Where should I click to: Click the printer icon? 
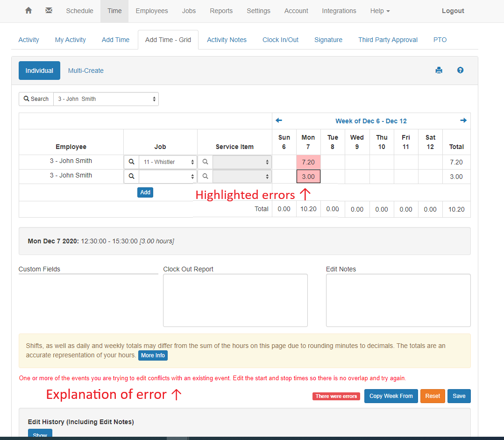(439, 71)
